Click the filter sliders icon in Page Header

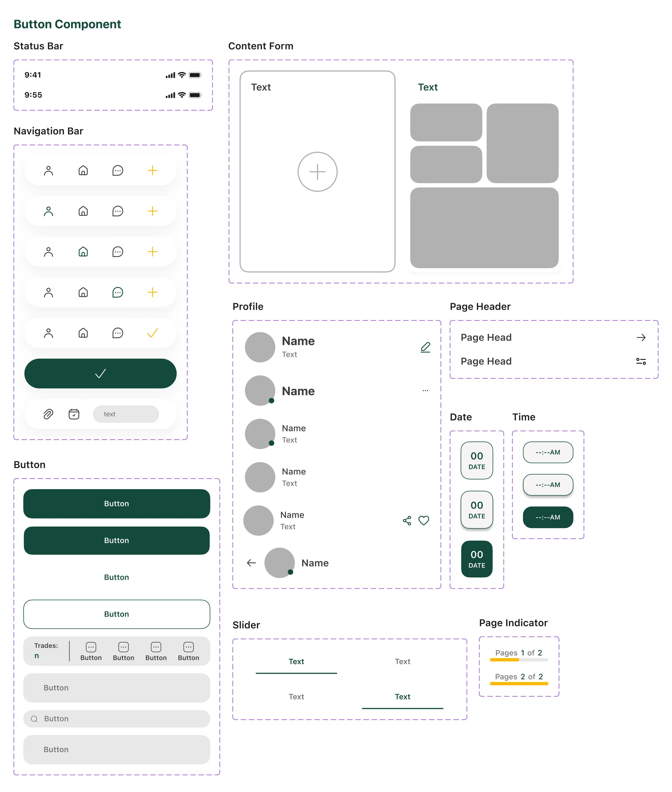641,361
